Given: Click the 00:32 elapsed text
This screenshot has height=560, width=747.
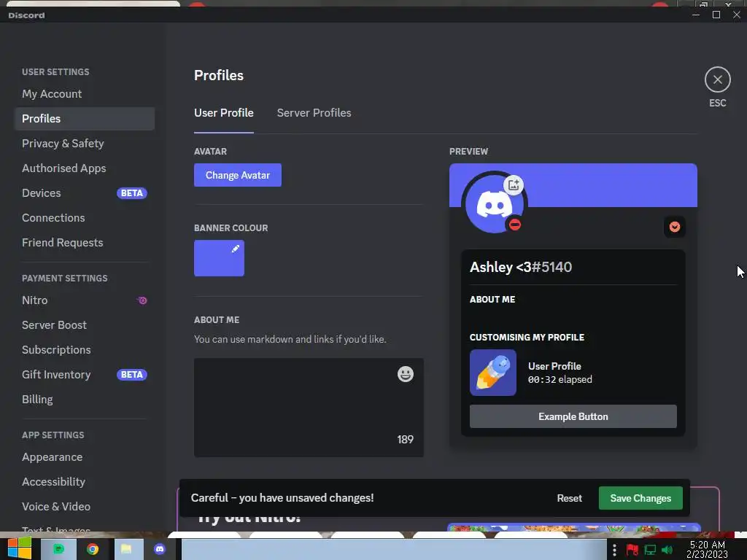Looking at the screenshot, I should (560, 379).
